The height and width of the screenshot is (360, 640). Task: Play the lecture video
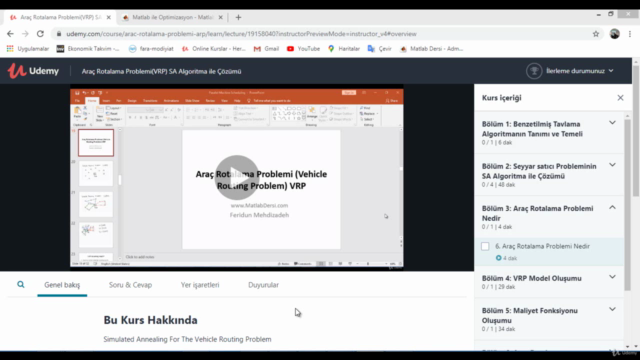[x=236, y=178]
